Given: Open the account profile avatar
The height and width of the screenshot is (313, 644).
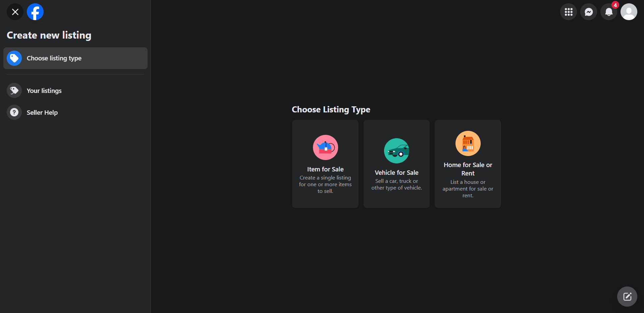Looking at the screenshot, I should point(629,12).
